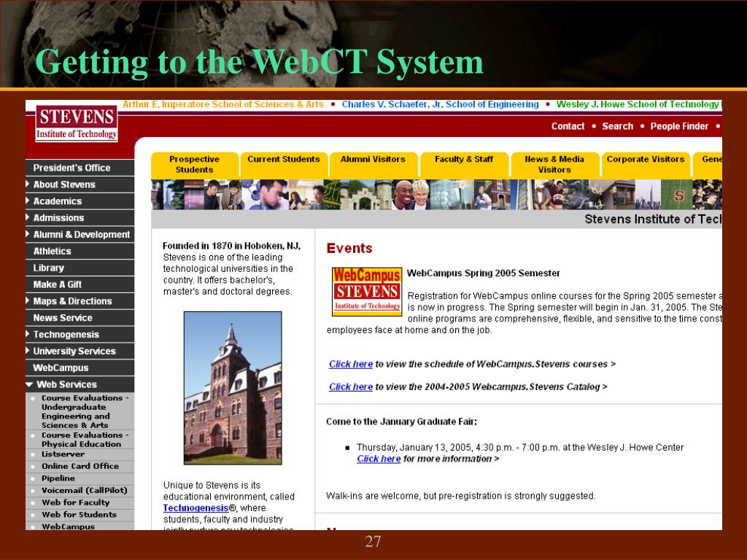Viewport: 747px width, 560px height.
Task: Open Library in sidebar
Action: (49, 268)
